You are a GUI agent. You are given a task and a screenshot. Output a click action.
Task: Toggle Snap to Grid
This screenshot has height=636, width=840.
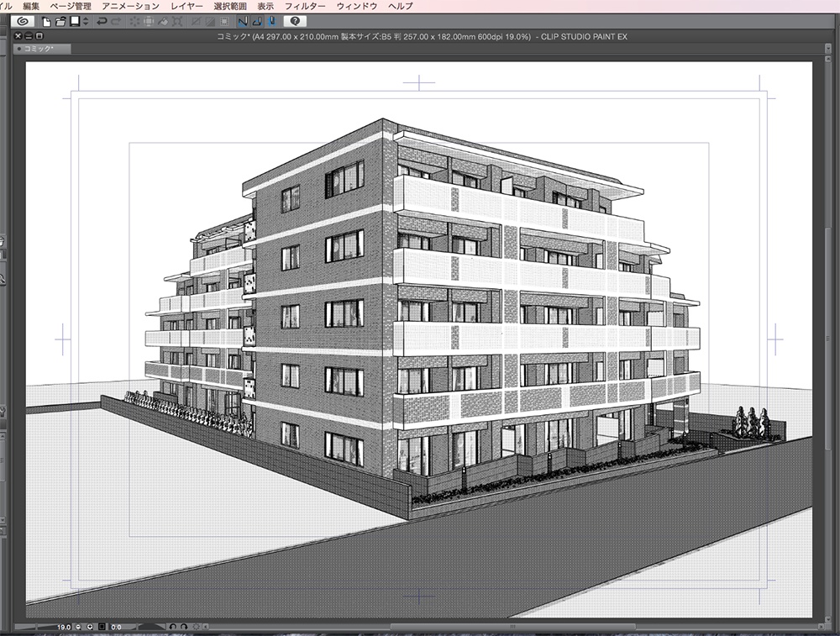270,23
